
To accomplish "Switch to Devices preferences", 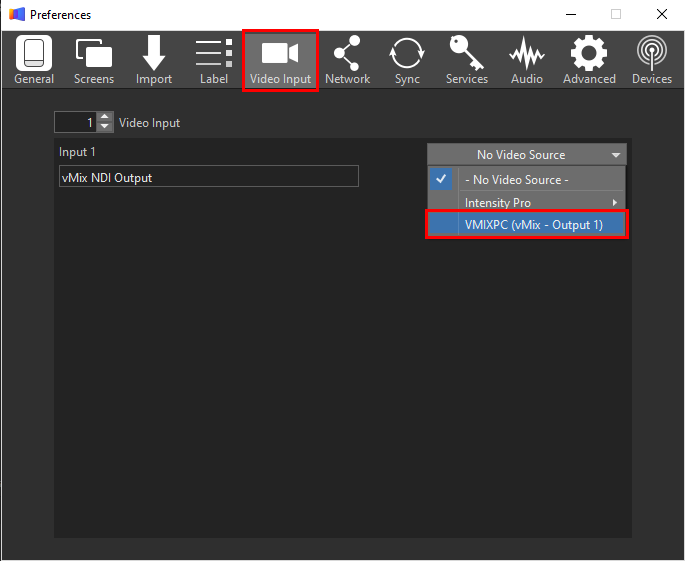I will click(x=652, y=60).
